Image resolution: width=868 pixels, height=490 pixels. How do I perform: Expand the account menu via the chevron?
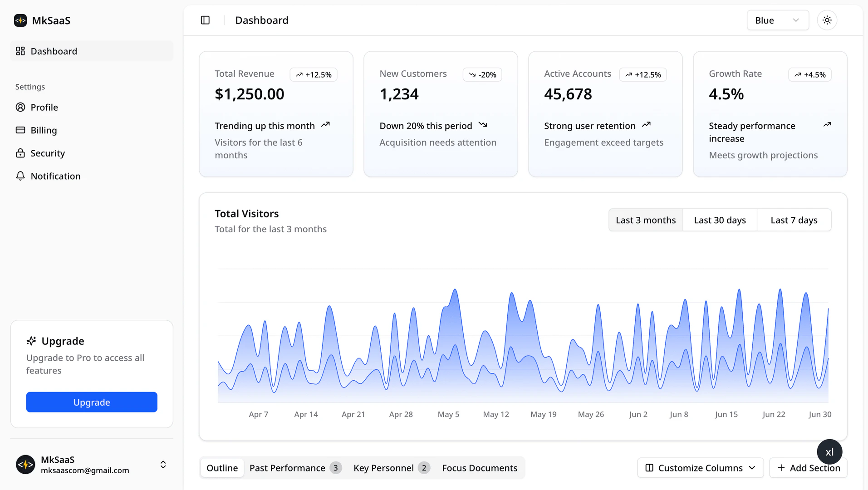coord(162,465)
